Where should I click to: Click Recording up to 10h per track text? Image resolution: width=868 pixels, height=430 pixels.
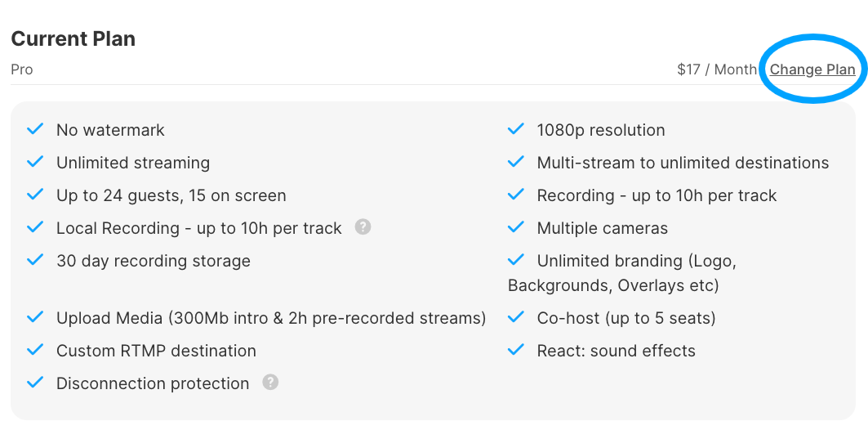[x=657, y=195]
